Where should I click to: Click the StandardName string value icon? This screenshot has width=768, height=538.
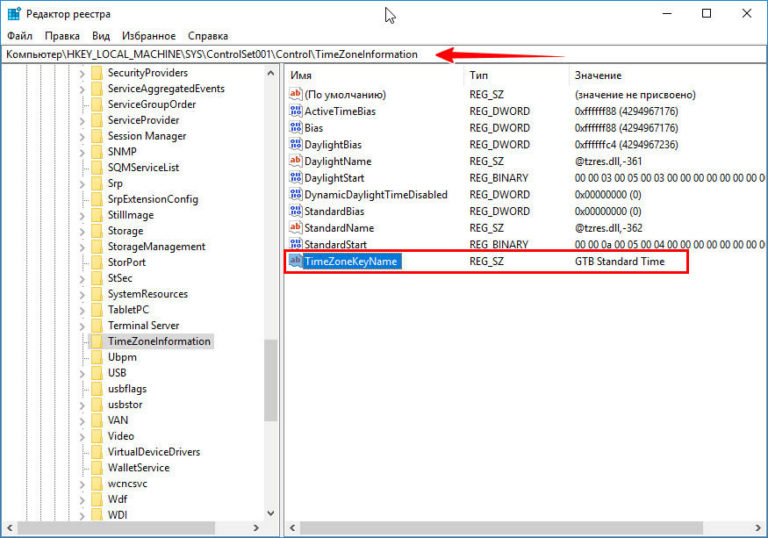point(295,228)
